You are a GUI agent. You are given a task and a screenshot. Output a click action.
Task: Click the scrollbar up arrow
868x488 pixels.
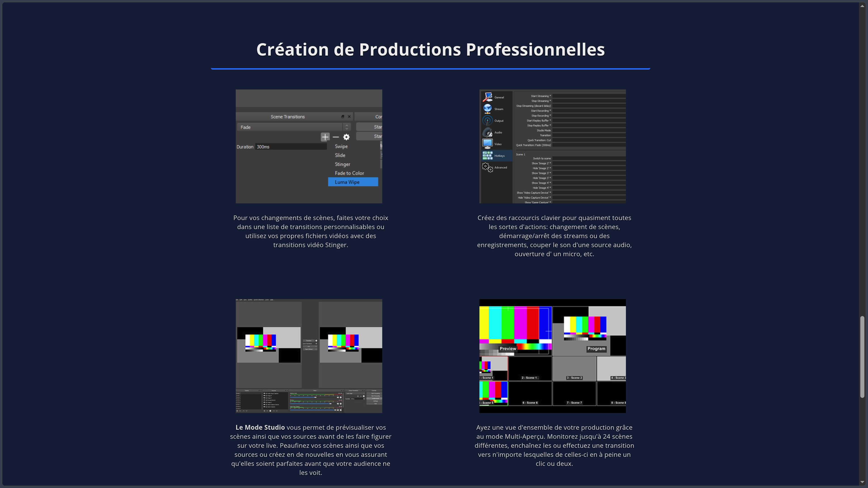pyautogui.click(x=862, y=6)
